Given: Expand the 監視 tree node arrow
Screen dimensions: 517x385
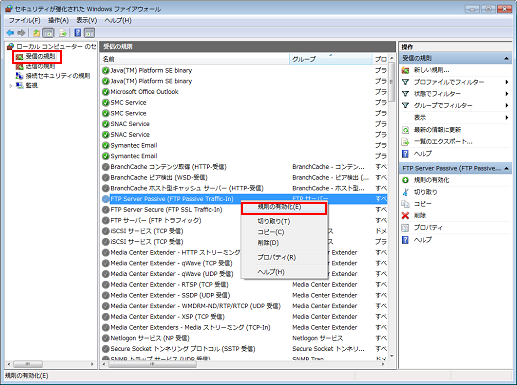Looking at the screenshot, I should (x=11, y=86).
